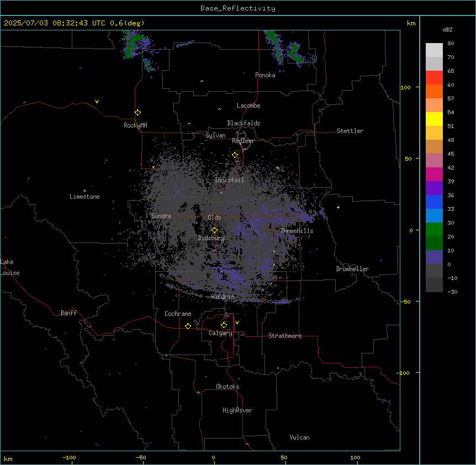Viewport: 476px width, 465px height.
Task: Click the Vulcan town label
Action: coord(300,437)
